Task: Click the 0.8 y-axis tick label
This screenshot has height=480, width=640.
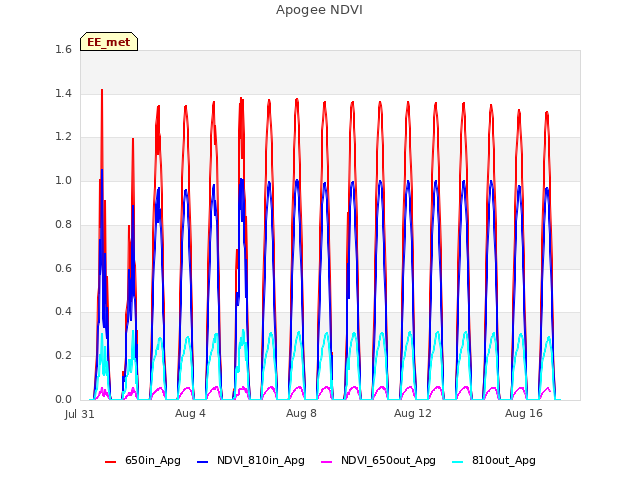Action: pyautogui.click(x=63, y=224)
